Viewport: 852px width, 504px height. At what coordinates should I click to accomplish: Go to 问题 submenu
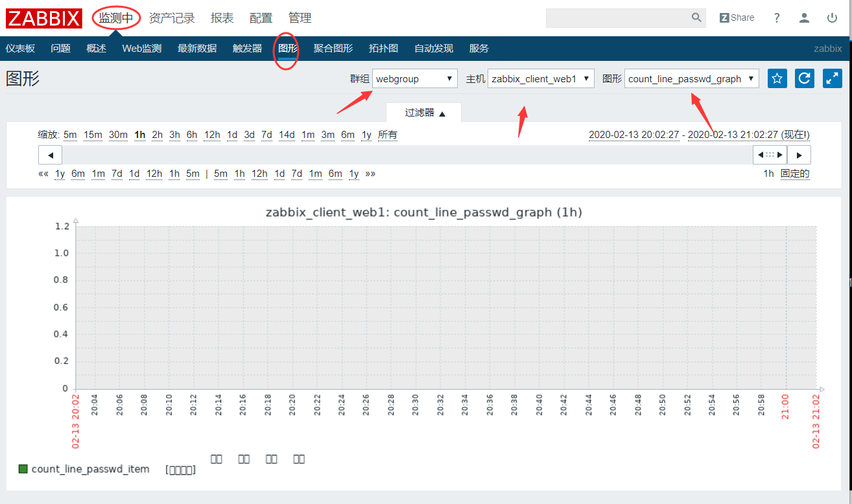point(61,49)
